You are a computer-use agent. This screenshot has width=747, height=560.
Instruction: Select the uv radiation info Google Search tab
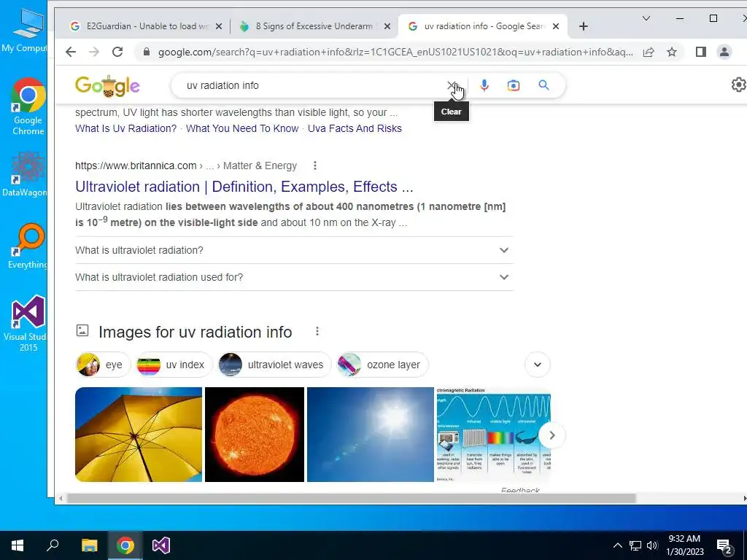pyautogui.click(x=482, y=26)
